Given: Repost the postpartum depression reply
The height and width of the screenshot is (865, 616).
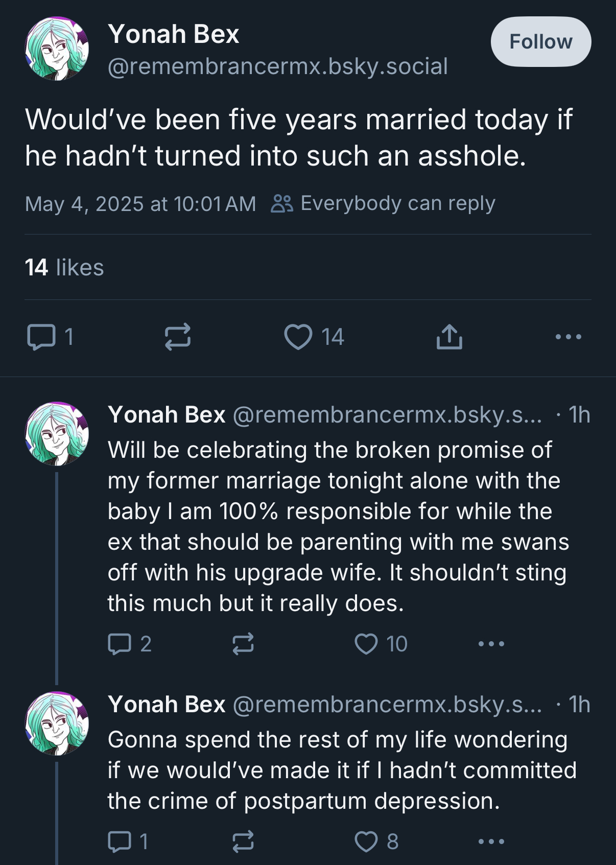Looking at the screenshot, I should click(x=243, y=841).
